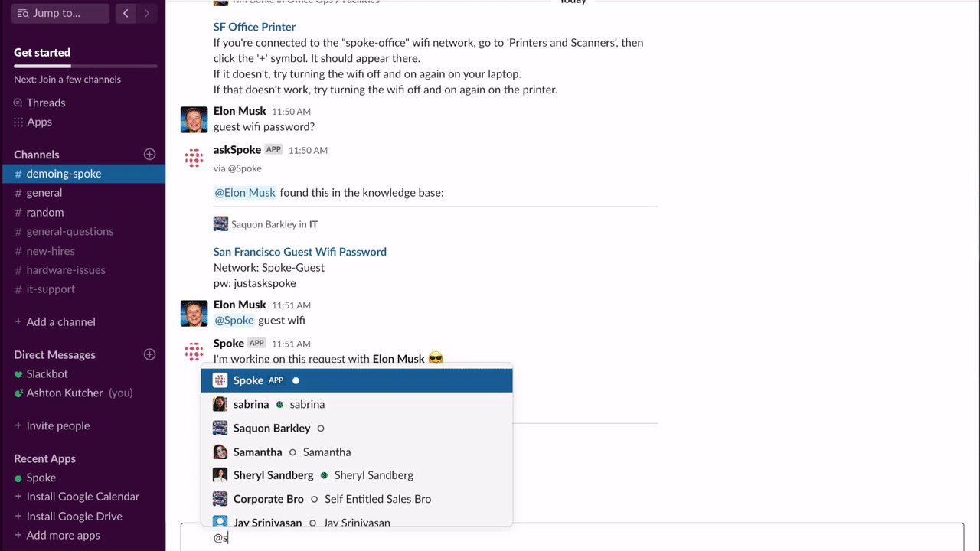Open Apps browser in sidebar
Screen dimensions: 980x551
tap(39, 122)
